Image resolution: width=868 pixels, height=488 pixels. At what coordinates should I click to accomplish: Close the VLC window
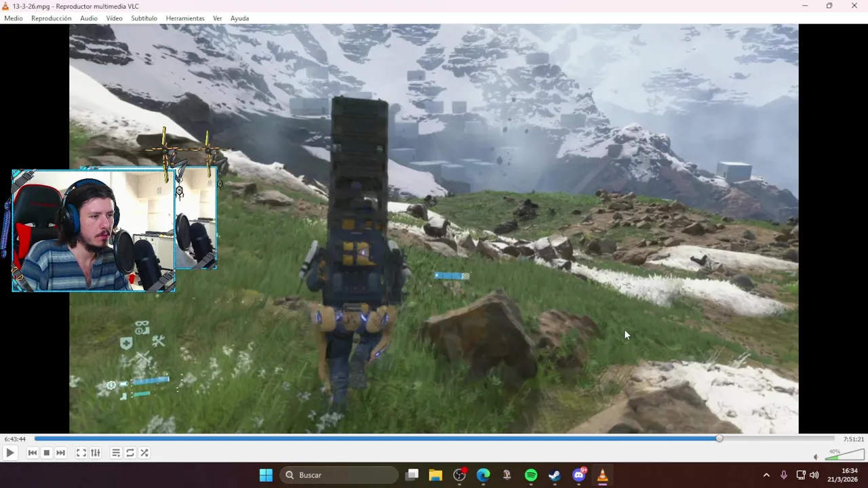pyautogui.click(x=854, y=6)
